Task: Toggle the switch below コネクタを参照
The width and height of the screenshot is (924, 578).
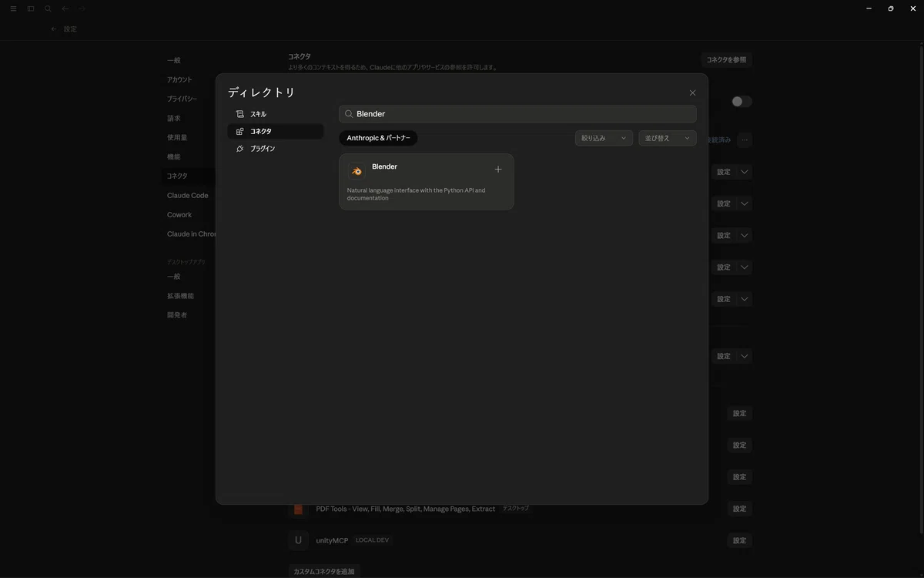Action: pos(741,102)
